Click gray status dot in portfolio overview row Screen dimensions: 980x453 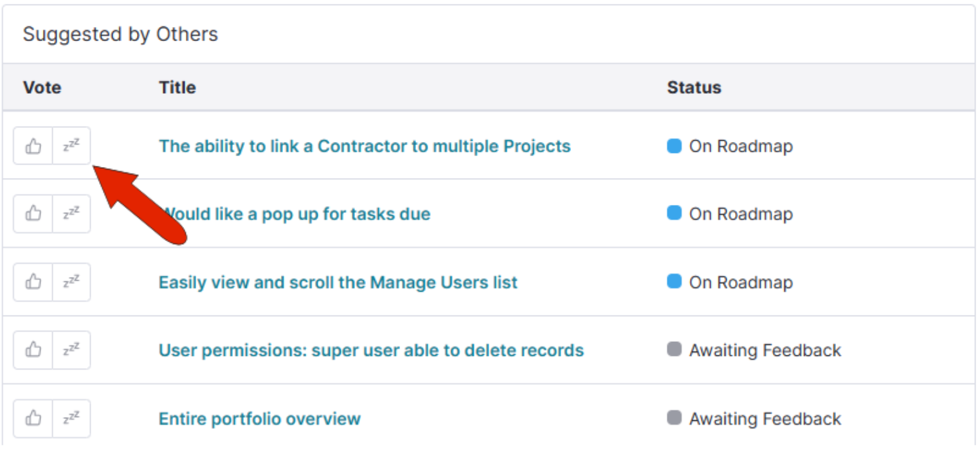click(x=674, y=418)
